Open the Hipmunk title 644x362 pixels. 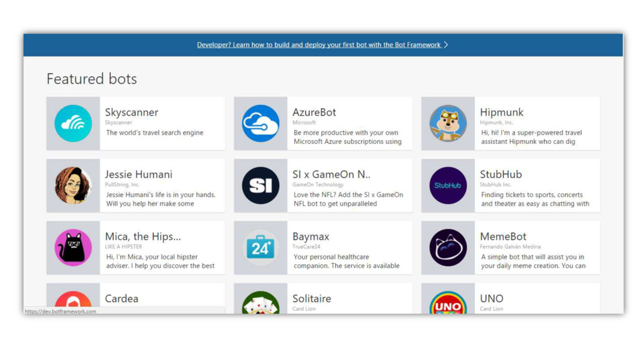coord(501,112)
